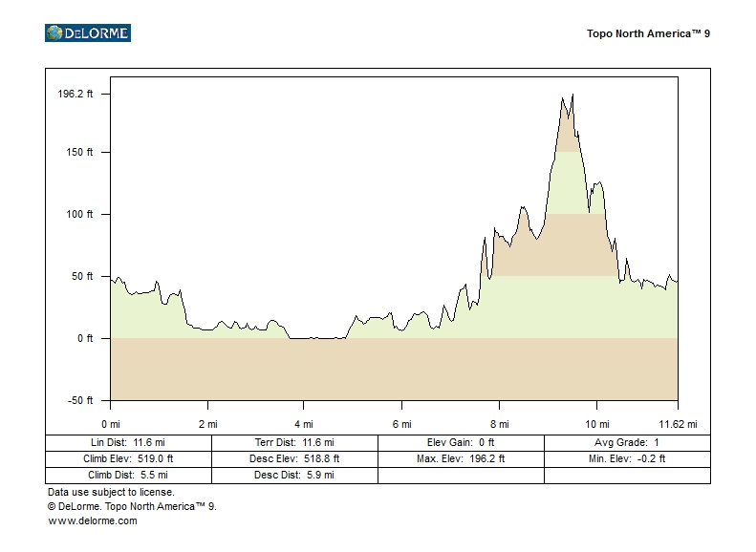This screenshot has height=552, width=756.
Task: Open the www.delorme.com link
Action: [x=93, y=520]
